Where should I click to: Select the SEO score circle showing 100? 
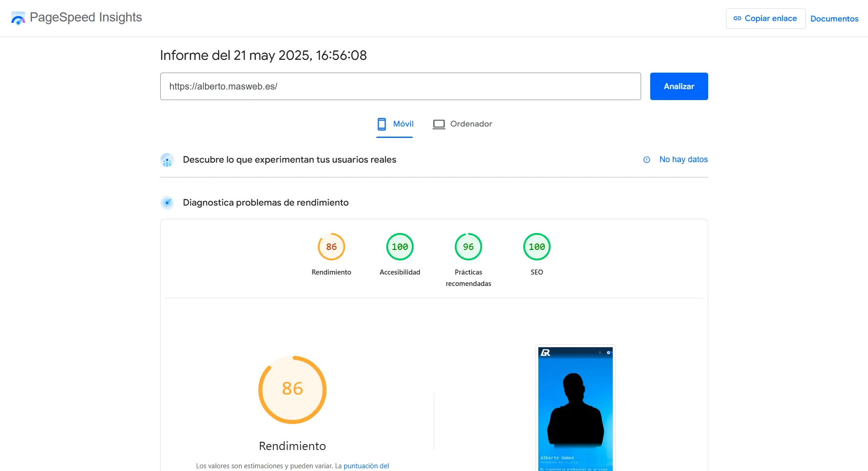pyautogui.click(x=537, y=246)
